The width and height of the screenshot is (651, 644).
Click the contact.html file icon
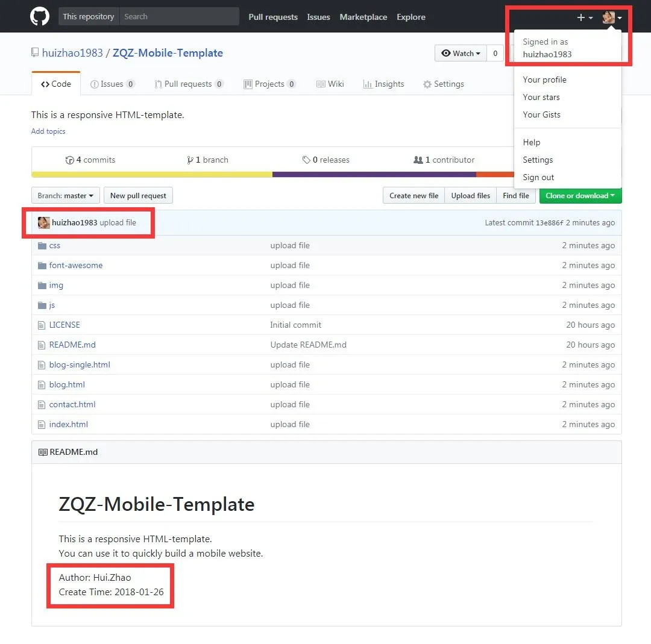coord(42,405)
